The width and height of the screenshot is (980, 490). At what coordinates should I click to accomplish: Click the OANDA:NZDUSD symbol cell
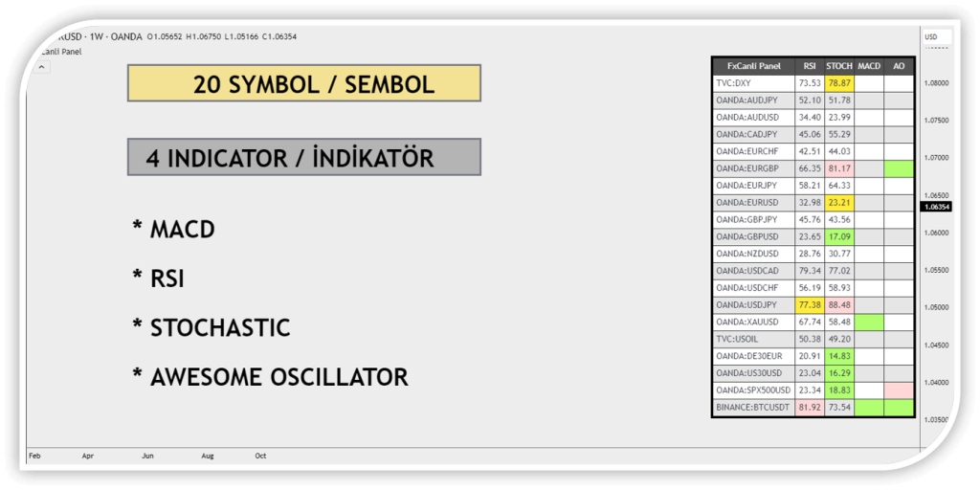[754, 255]
